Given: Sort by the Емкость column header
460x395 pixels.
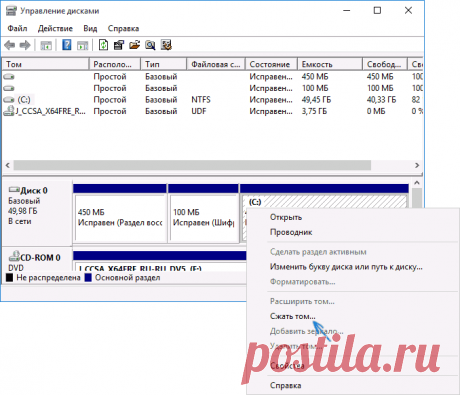Looking at the screenshot, I should tap(330, 64).
